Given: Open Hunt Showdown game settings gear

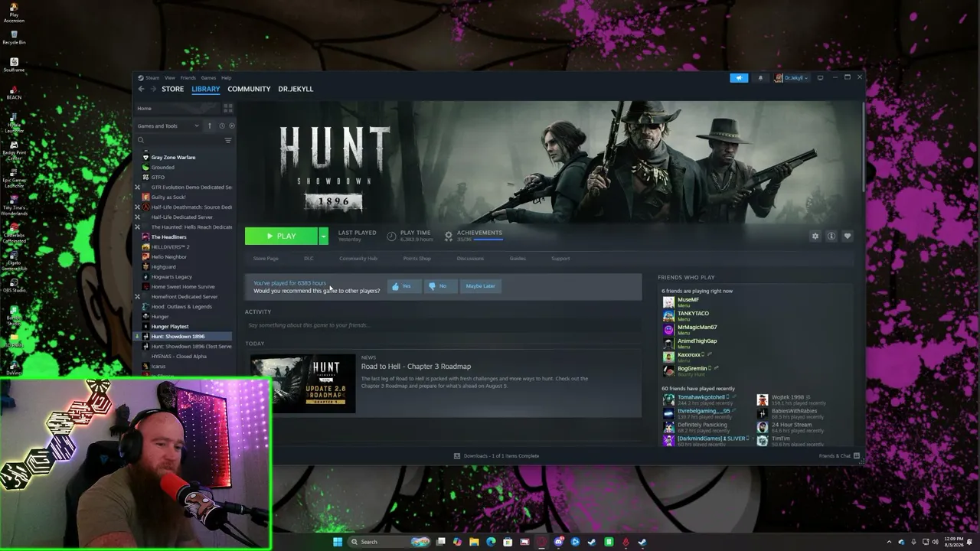Looking at the screenshot, I should click(815, 236).
